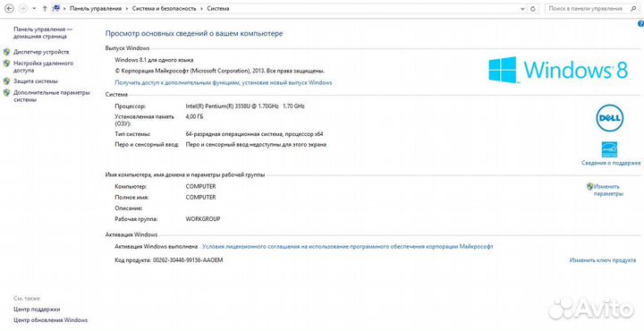Image resolution: width=644 pixels, height=331 pixels.
Task: Click product code '00262-30448-99156-AAOEM'
Action: (188, 260)
